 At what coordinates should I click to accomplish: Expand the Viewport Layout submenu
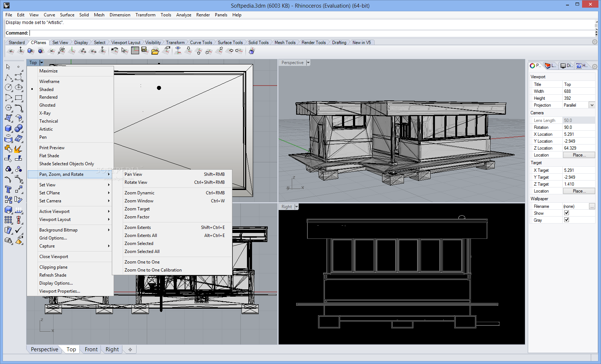(70, 219)
